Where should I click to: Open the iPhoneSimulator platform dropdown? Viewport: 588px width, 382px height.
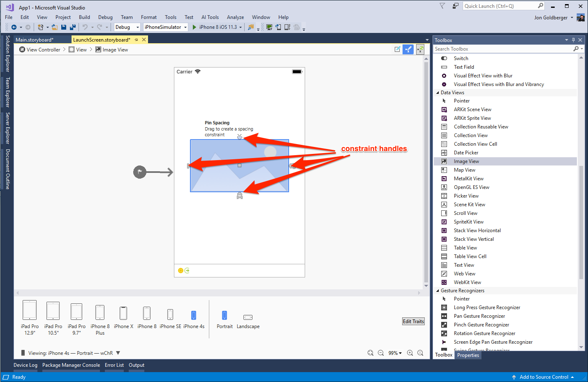165,27
